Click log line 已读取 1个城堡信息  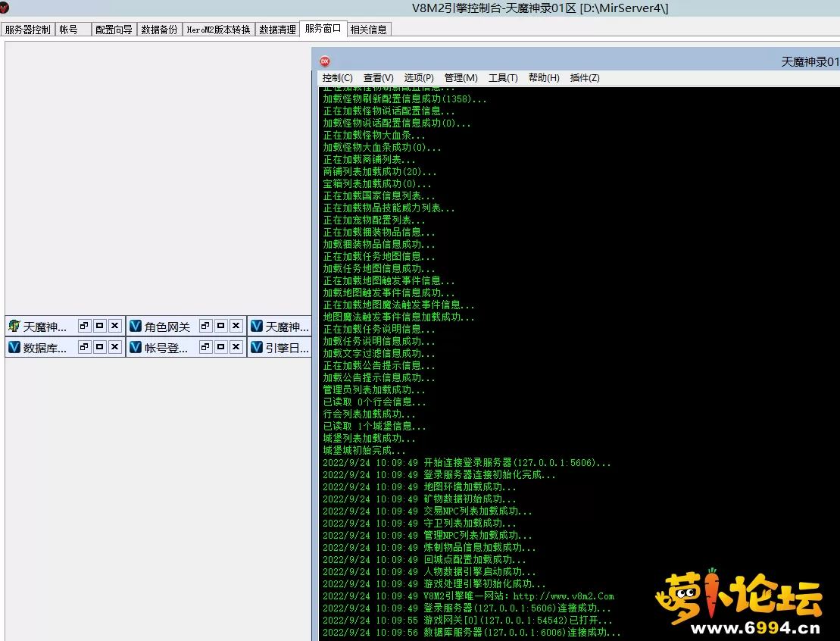click(374, 427)
